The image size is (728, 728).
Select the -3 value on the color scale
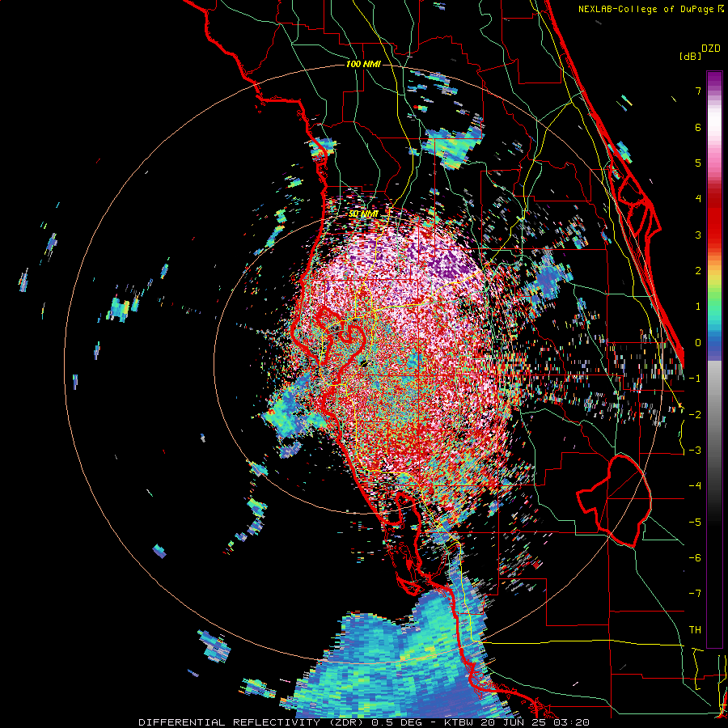pos(695,450)
